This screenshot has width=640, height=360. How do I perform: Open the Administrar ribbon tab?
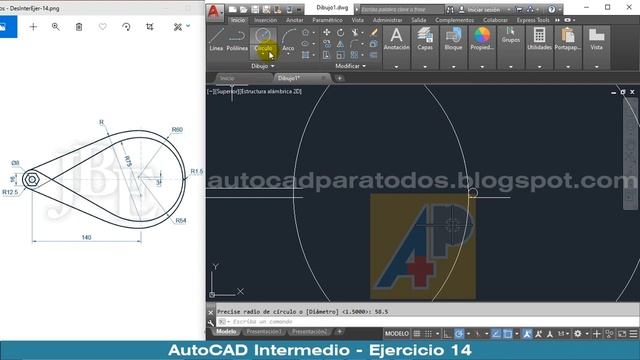pyautogui.click(x=387, y=20)
